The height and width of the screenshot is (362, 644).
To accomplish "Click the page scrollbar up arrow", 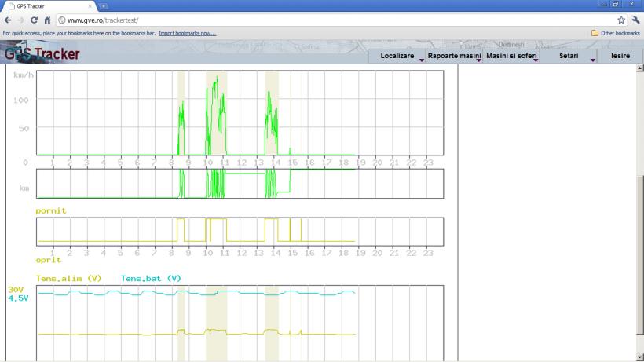I will tap(639, 68).
